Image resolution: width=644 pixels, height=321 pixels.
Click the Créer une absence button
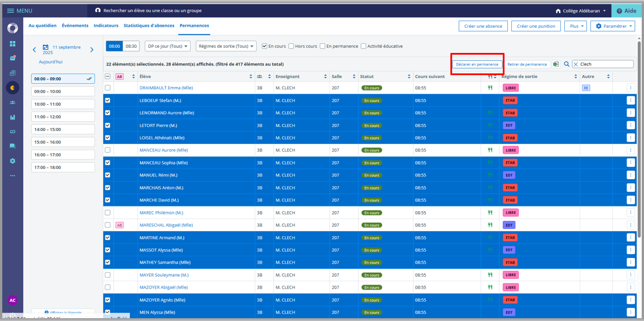(483, 26)
